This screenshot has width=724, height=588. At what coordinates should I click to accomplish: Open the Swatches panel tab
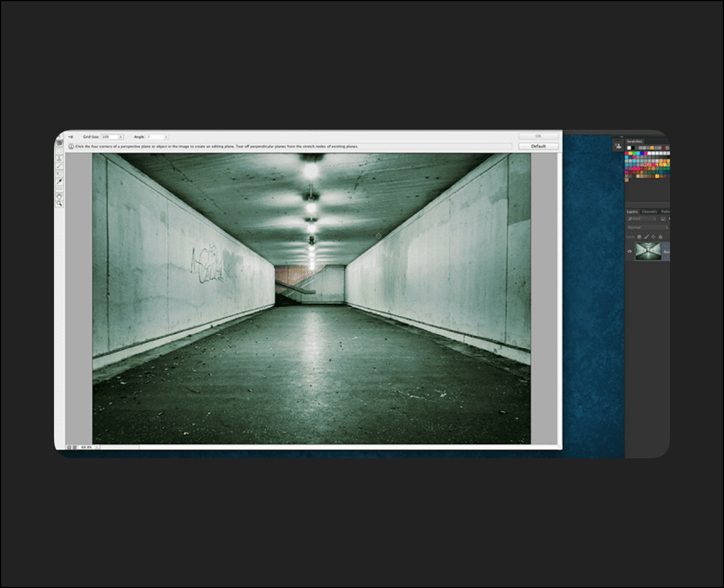point(634,141)
